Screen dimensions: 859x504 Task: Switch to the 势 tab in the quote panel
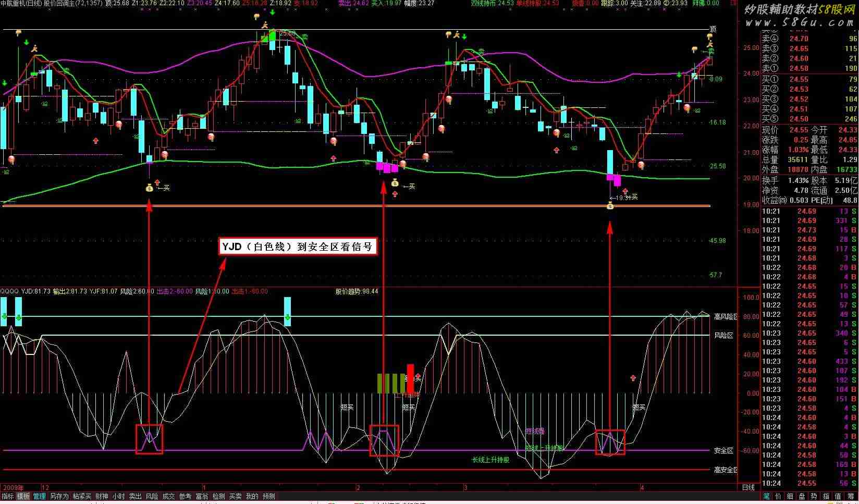click(x=814, y=497)
